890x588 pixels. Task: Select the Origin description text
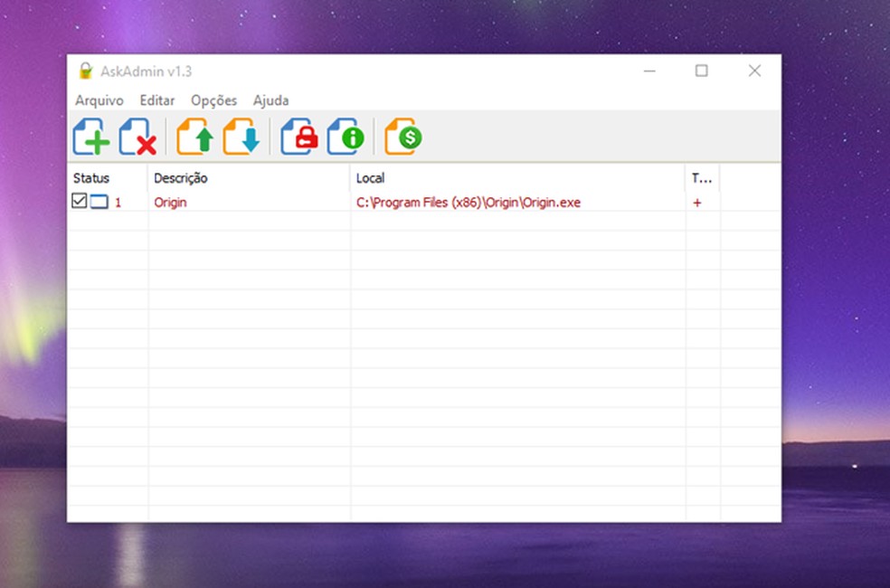click(170, 203)
